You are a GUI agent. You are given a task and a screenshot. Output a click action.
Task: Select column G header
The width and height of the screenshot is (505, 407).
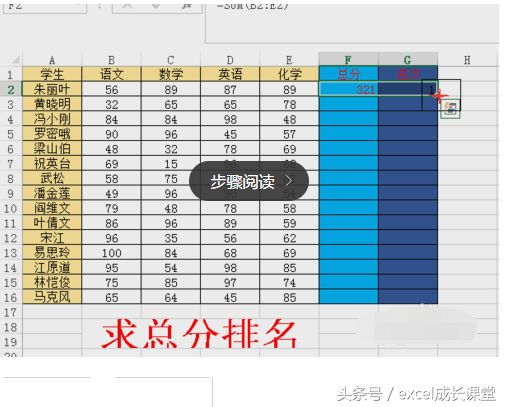coord(408,59)
